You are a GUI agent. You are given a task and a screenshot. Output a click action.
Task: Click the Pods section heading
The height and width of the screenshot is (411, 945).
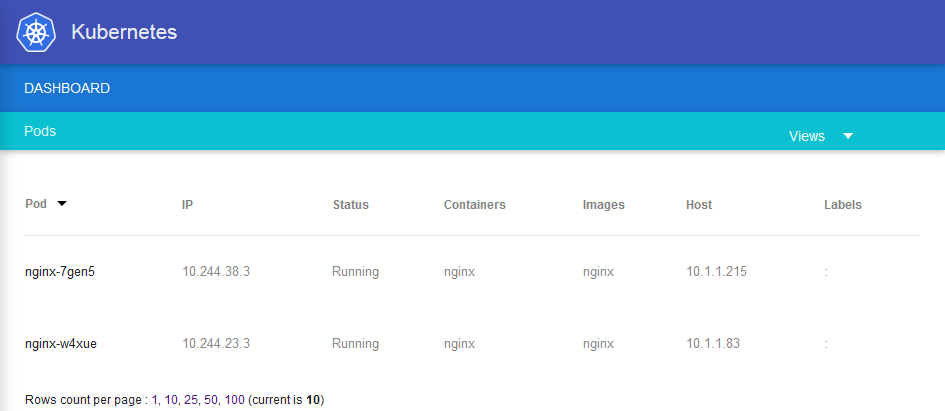[40, 131]
